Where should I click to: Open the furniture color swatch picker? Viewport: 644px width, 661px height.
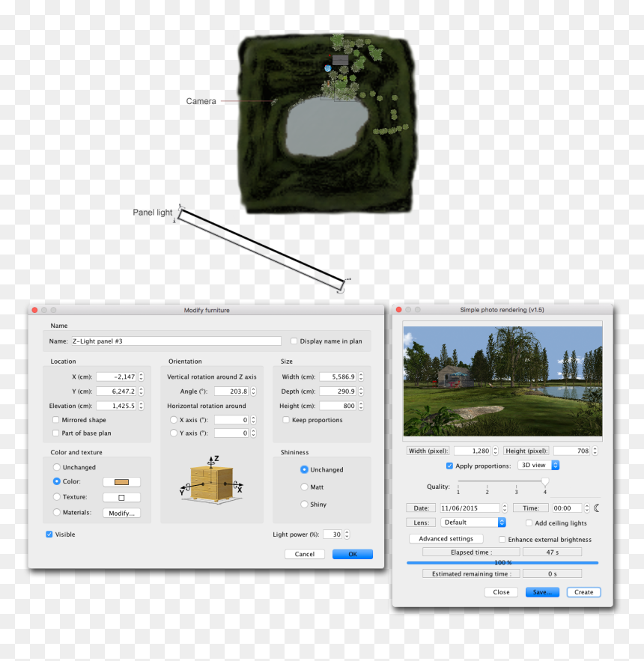coord(121,482)
